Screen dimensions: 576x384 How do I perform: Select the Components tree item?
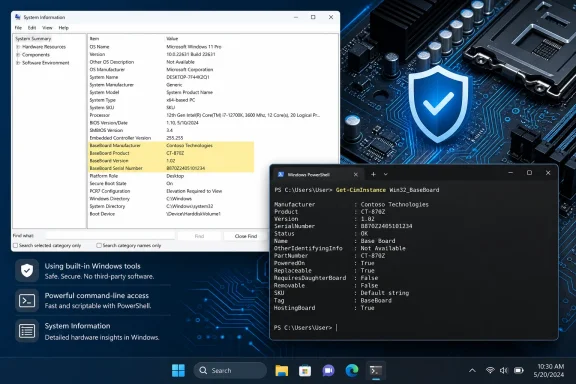tap(36, 55)
